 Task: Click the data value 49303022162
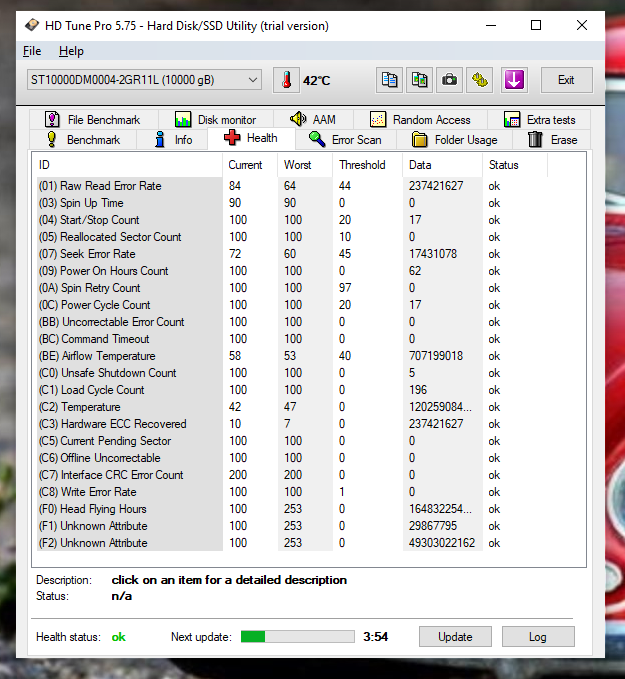(442, 543)
